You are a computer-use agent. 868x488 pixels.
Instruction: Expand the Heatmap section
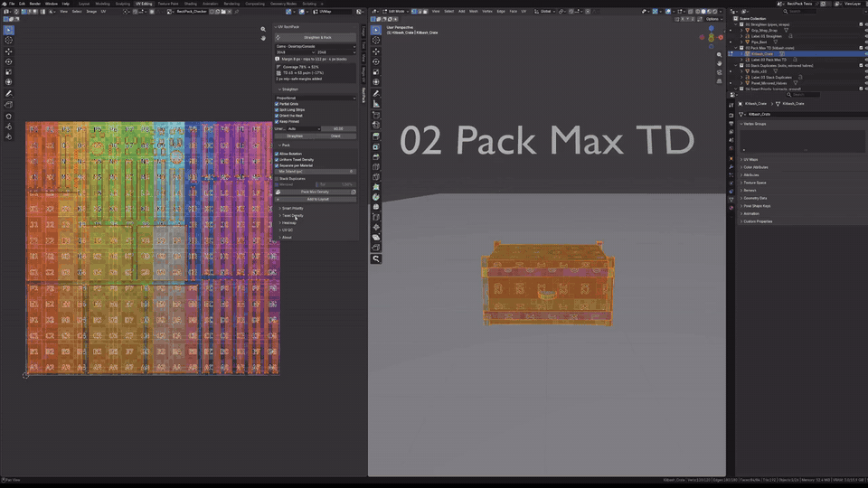[x=288, y=223]
